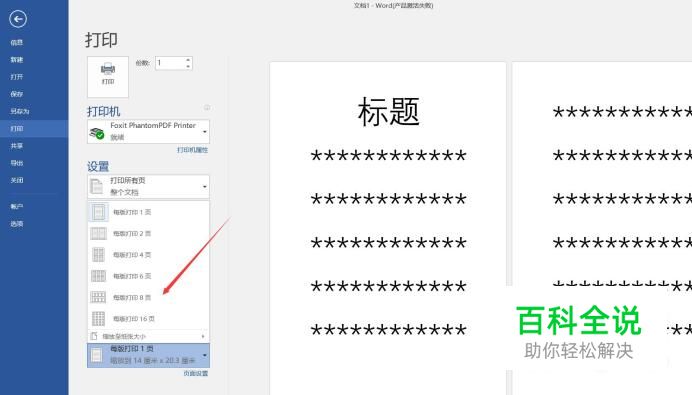Open 选项 (Options) in the sidebar

17,224
